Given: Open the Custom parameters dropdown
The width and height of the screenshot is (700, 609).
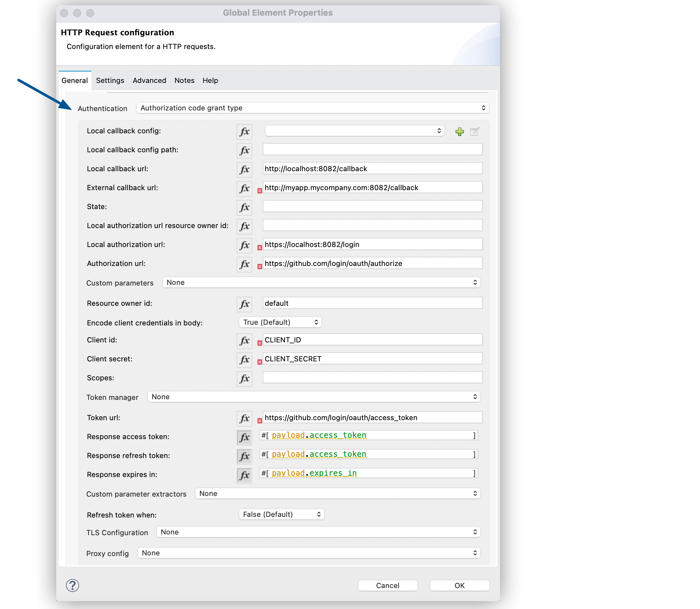Looking at the screenshot, I should (x=321, y=282).
